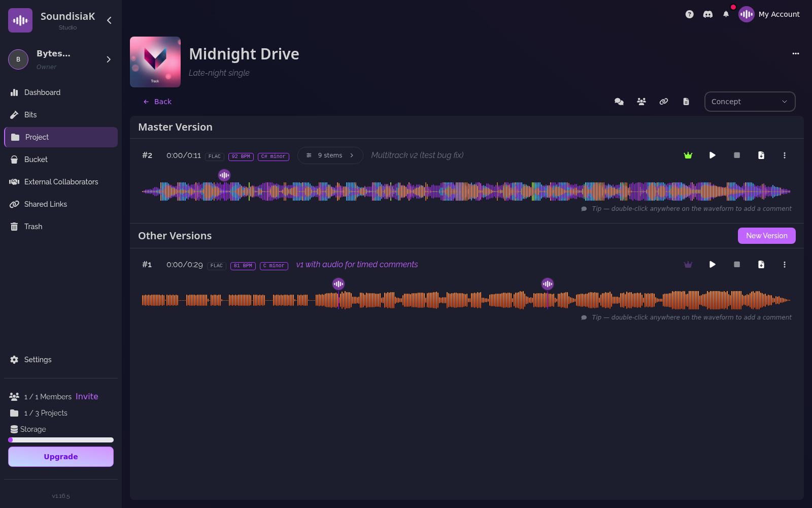Image resolution: width=812 pixels, height=508 pixels.
Task: Click the C minor key tag
Action: pos(274,266)
